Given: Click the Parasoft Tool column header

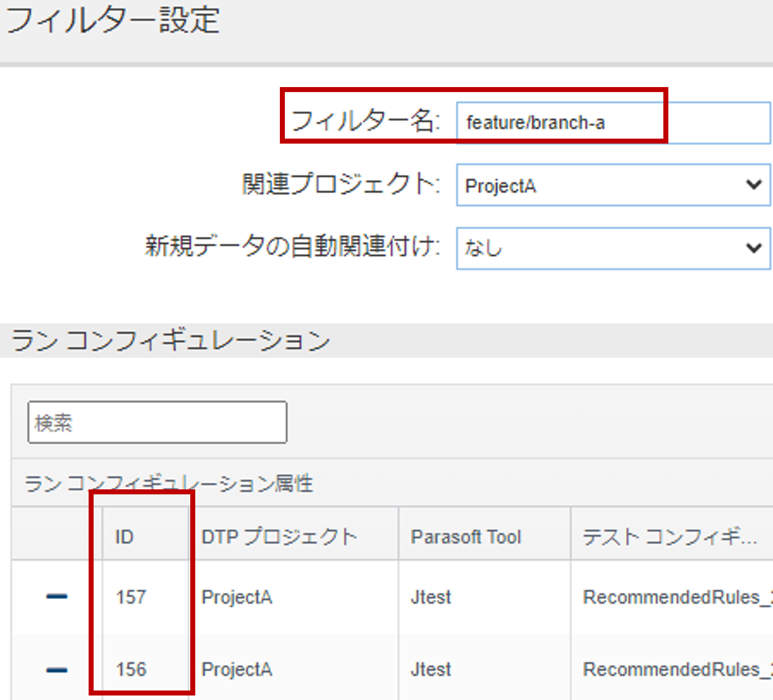Looking at the screenshot, I should (466, 537).
